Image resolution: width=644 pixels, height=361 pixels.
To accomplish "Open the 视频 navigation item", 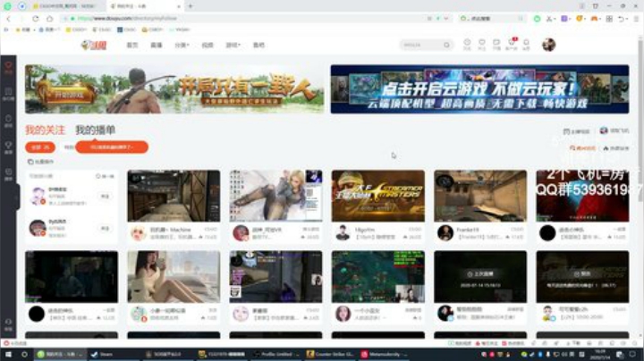I will tap(208, 45).
